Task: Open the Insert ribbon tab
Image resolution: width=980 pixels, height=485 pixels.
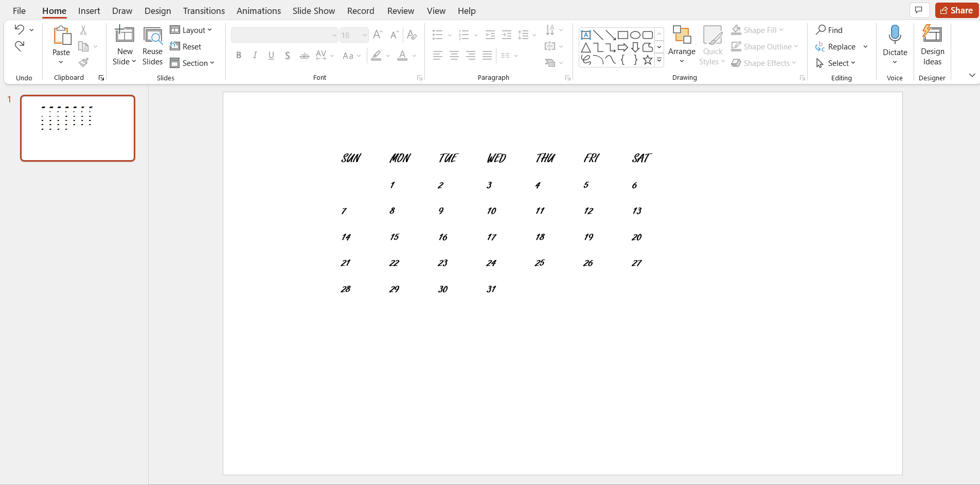Action: tap(89, 11)
